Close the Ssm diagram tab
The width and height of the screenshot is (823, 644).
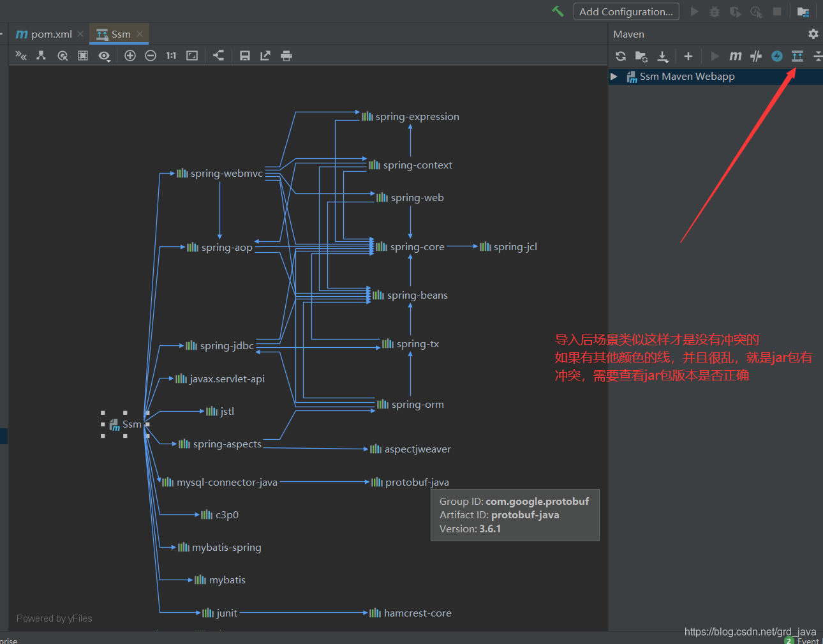click(x=140, y=34)
